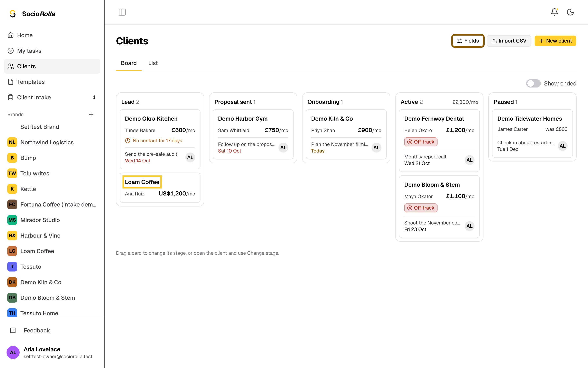
Task: Open Feedback from sidebar
Action: tap(52, 331)
